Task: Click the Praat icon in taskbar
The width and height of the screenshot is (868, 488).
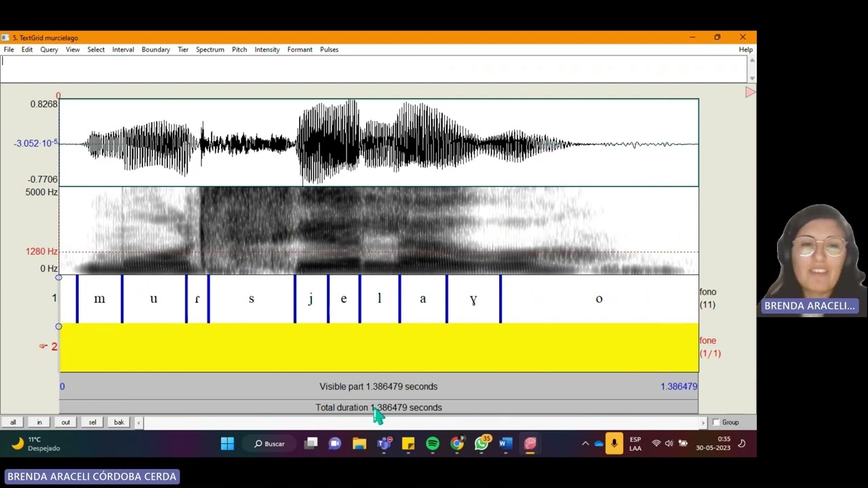Action: point(530,444)
